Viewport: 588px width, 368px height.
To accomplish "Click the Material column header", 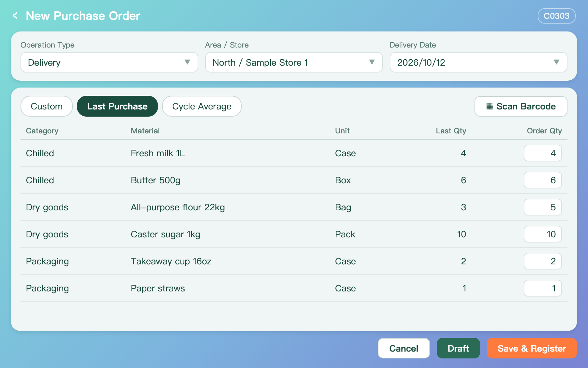I will click(145, 131).
